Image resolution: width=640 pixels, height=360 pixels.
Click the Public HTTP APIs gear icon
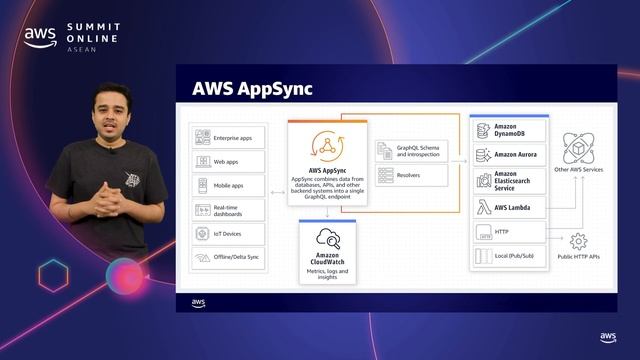[x=578, y=242]
